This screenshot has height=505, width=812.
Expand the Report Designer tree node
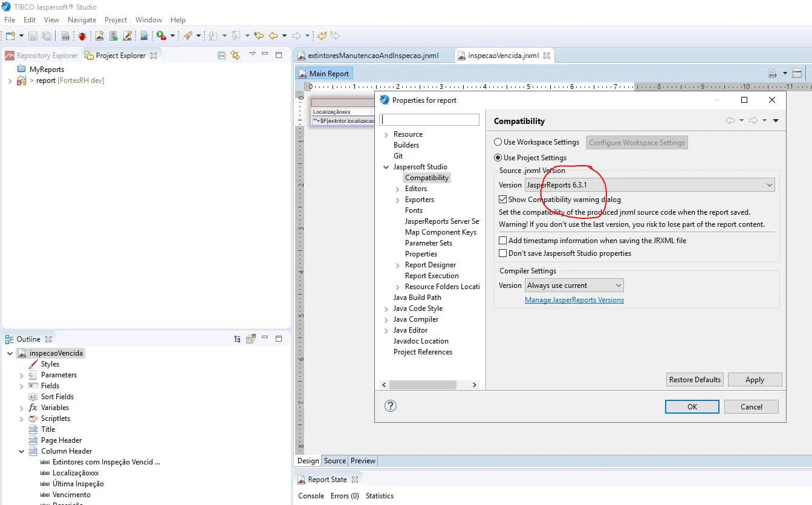(397, 265)
